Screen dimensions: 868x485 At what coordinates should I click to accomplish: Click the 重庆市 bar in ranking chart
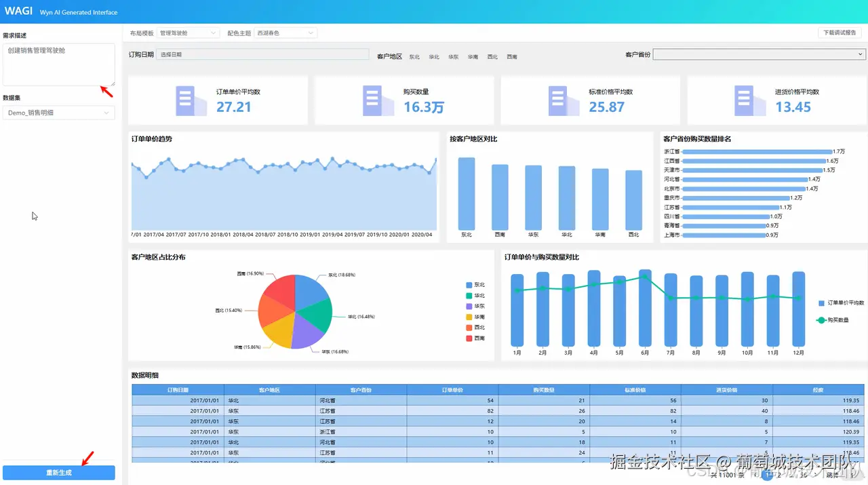735,197
